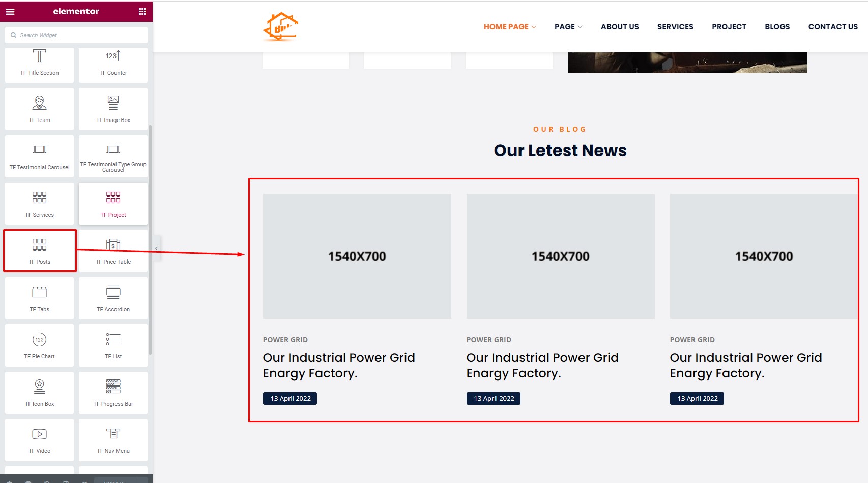Click the first blog post 1540X700 thumbnail
Viewport: 868px width, 483px height.
point(357,256)
